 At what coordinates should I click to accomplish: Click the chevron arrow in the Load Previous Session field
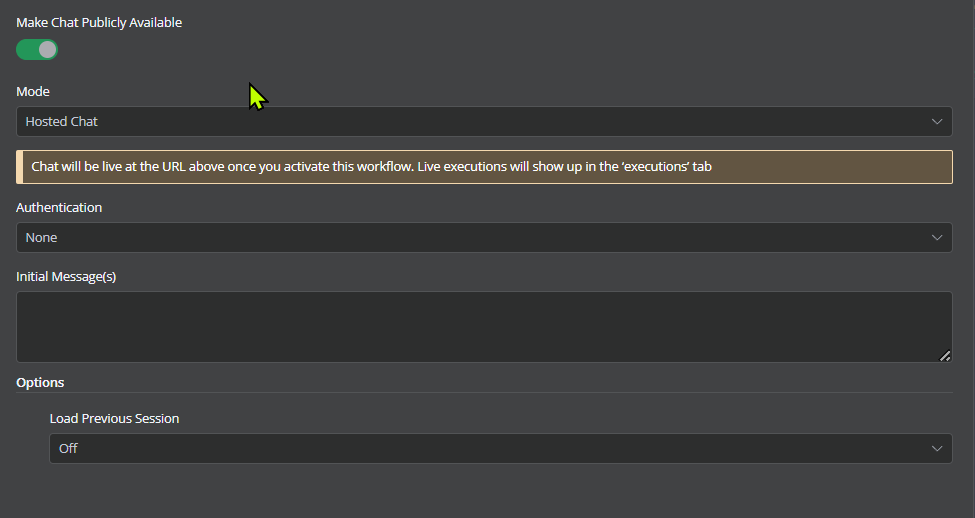[x=936, y=448]
